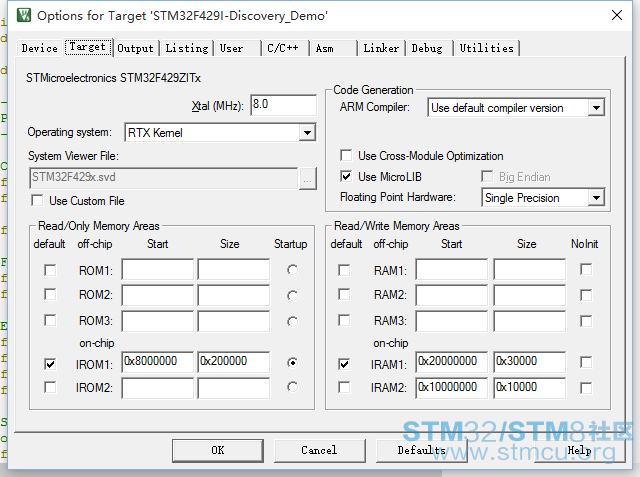Click the Defaults button

[421, 450]
